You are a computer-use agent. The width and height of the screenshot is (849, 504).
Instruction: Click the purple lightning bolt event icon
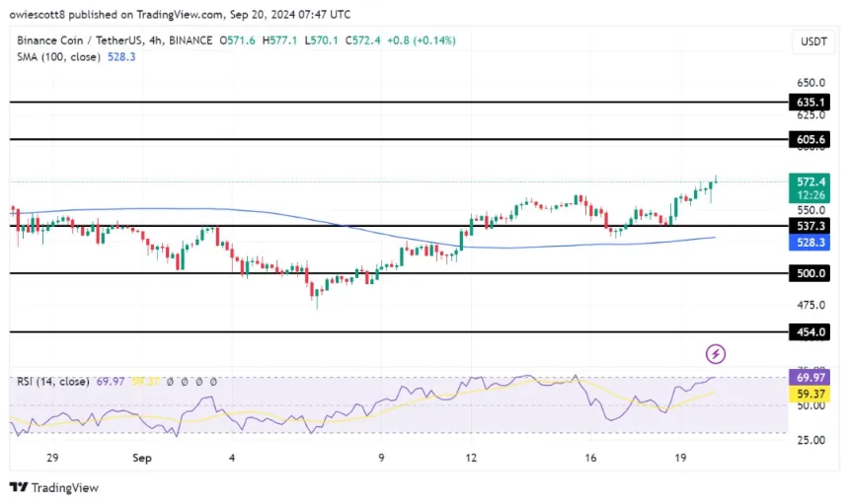point(716,353)
